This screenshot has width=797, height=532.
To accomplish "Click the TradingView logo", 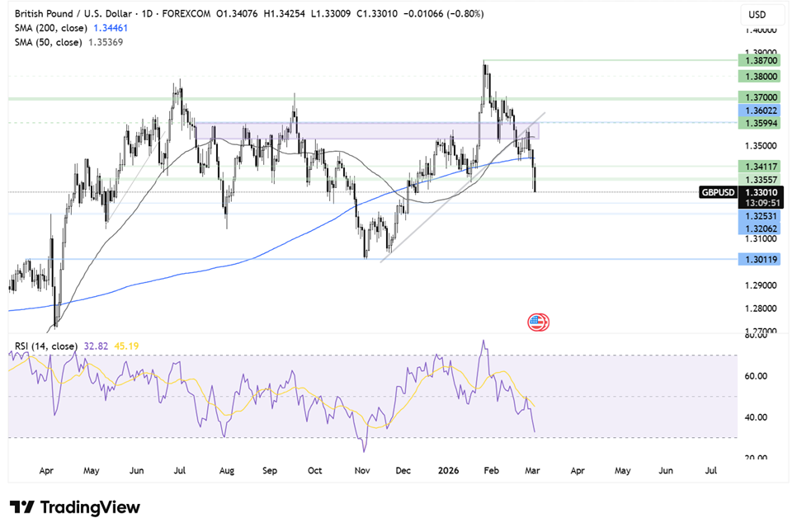I will click(75, 507).
